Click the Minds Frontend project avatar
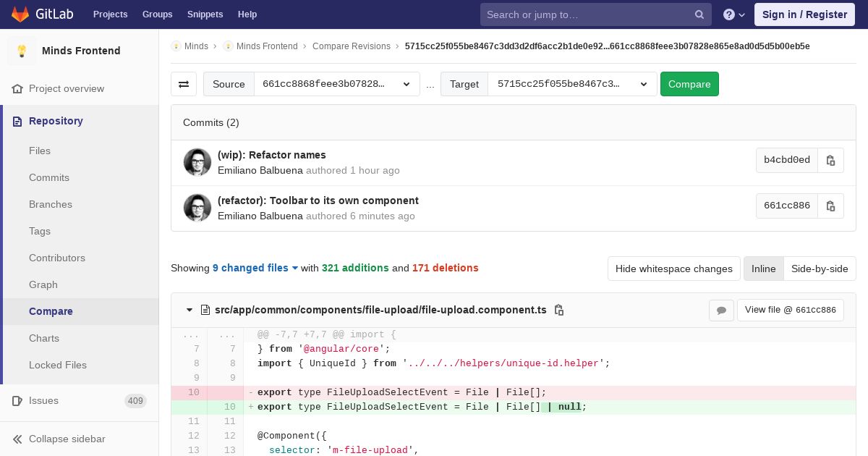The height and width of the screenshot is (456, 868). pyautogui.click(x=22, y=51)
